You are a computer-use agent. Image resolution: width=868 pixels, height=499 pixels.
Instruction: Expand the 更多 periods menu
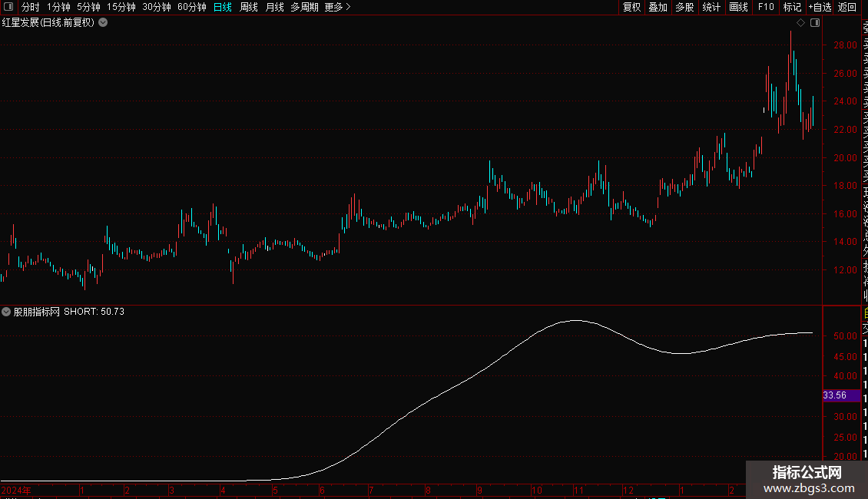[338, 7]
